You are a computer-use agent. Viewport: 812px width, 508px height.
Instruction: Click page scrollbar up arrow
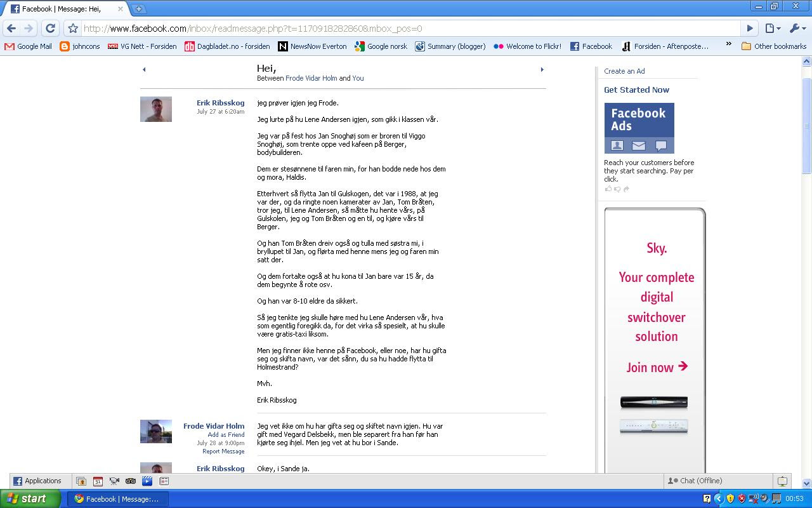point(807,62)
